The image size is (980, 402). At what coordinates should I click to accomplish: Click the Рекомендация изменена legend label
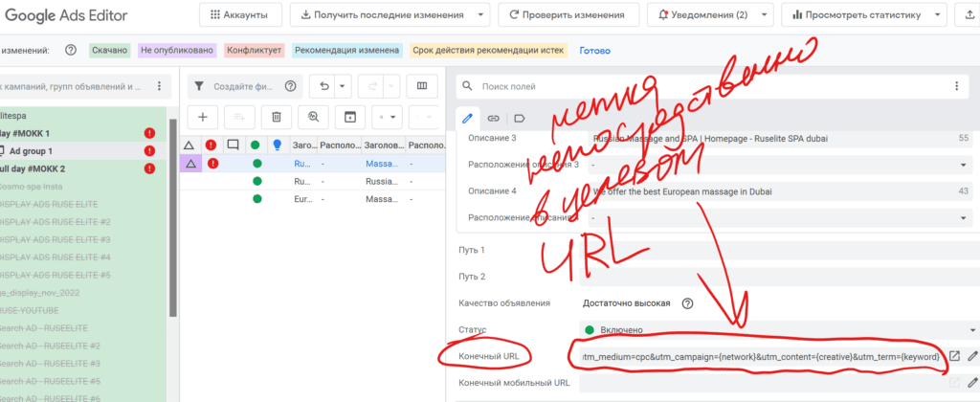click(346, 51)
